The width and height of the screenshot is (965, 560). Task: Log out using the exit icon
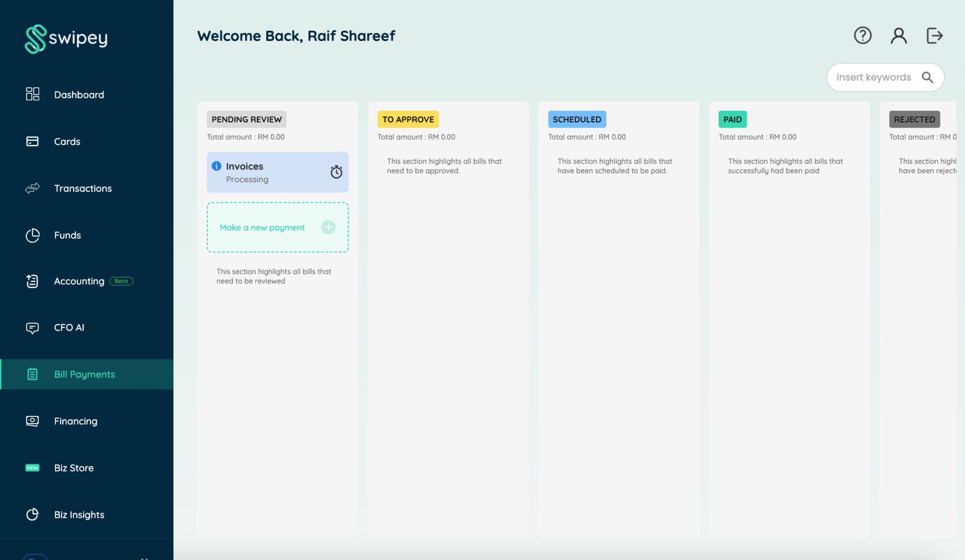[x=934, y=35]
